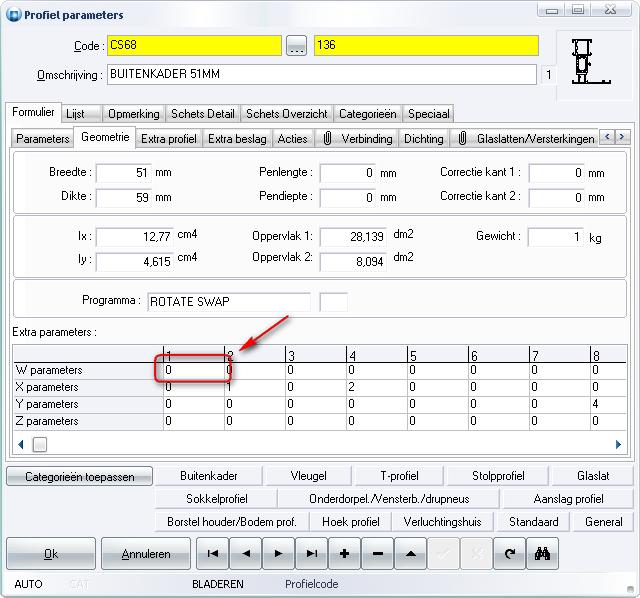Viewport: 640px width, 598px height.
Task: Open the Opmerking tab
Action: point(133,113)
